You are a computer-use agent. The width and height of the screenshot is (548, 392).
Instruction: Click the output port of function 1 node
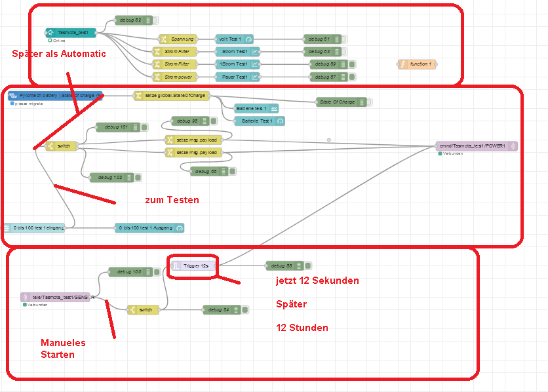tap(436, 64)
